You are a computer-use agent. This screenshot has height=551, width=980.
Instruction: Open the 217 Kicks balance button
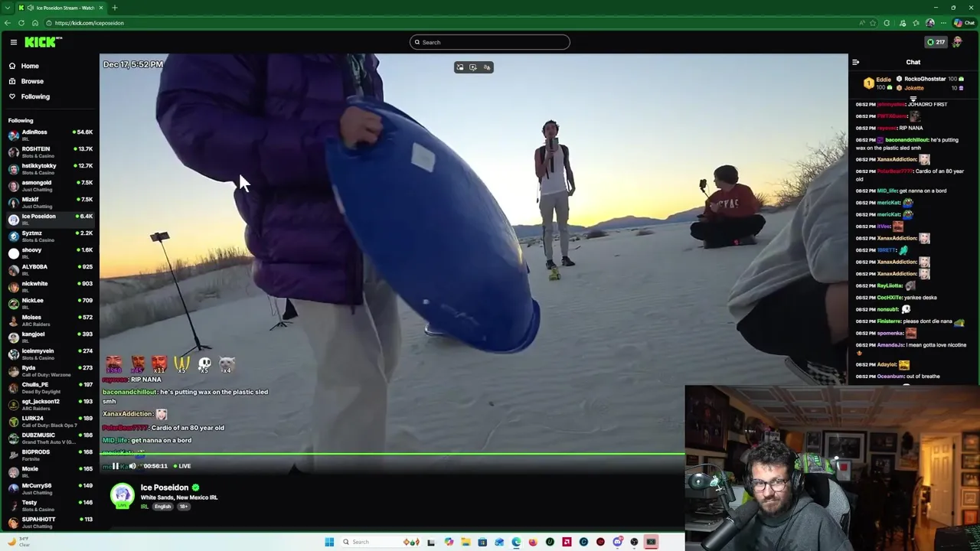tap(936, 42)
